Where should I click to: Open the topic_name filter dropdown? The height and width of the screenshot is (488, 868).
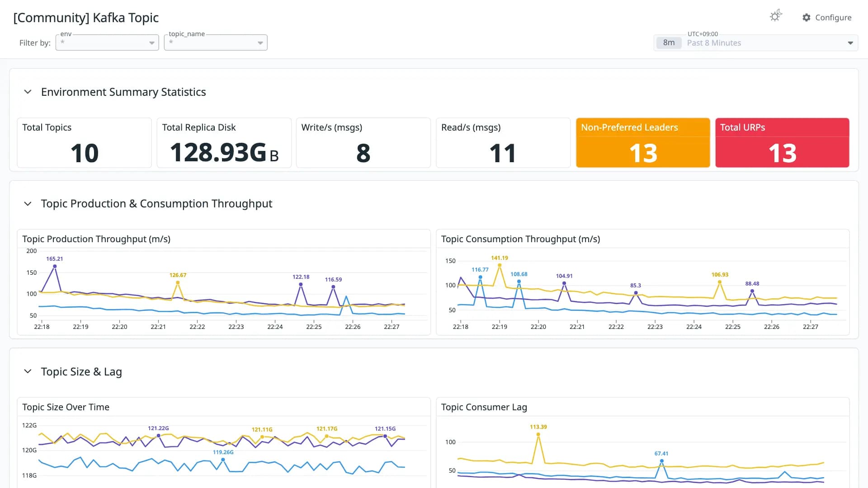(x=216, y=42)
